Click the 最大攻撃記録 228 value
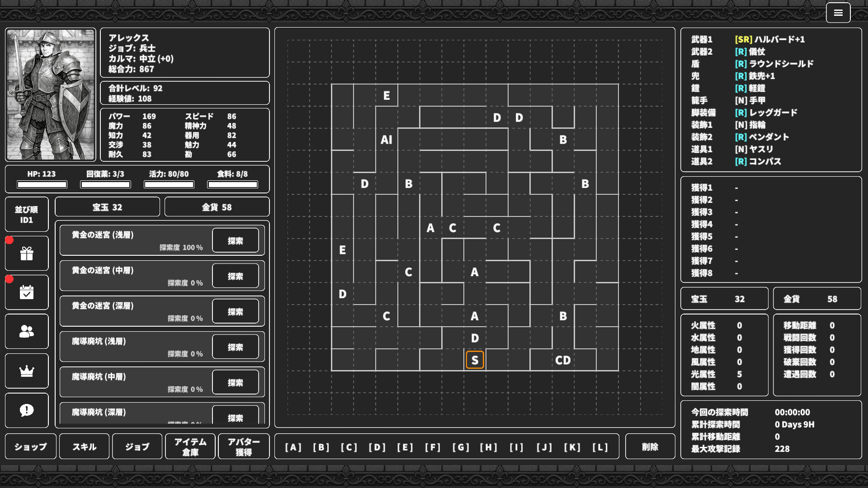Screen dimensions: 868x488 tap(782, 449)
